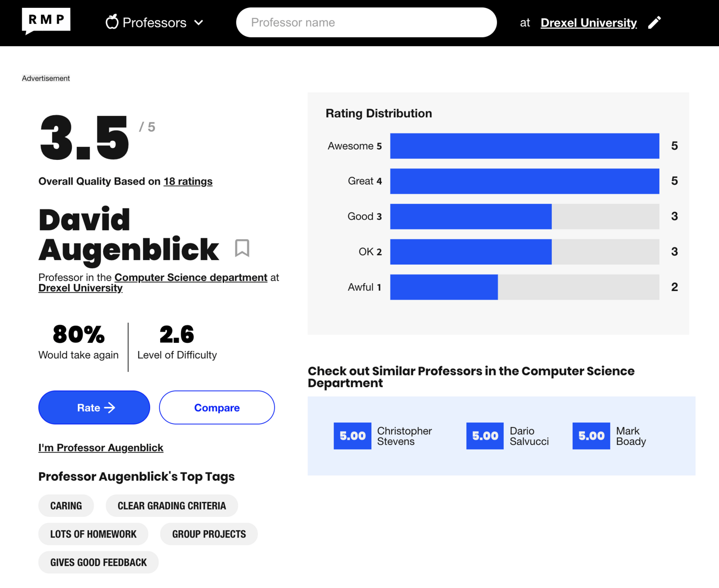Viewport: 719px width, 588px height.
Task: Click I'm Professor Augenblick link
Action: 101,448
